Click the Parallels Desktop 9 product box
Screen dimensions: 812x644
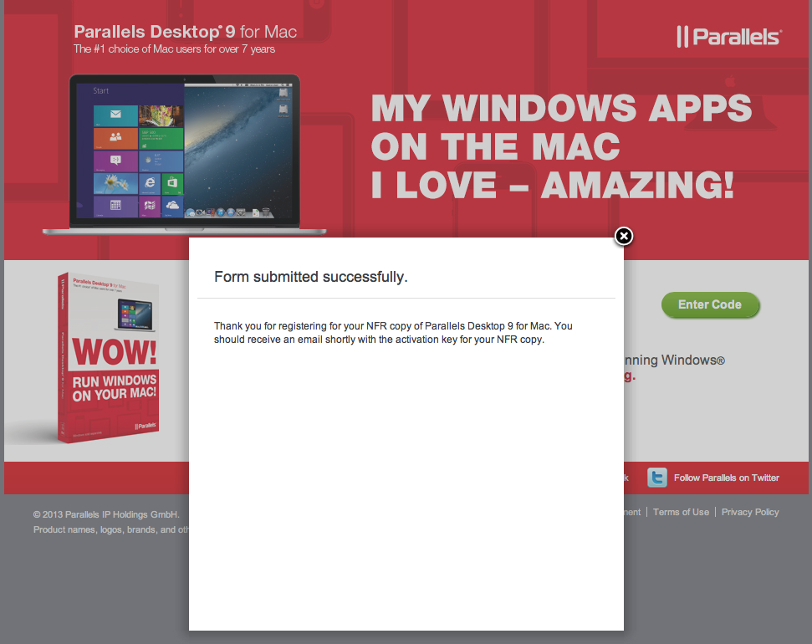(x=108, y=357)
